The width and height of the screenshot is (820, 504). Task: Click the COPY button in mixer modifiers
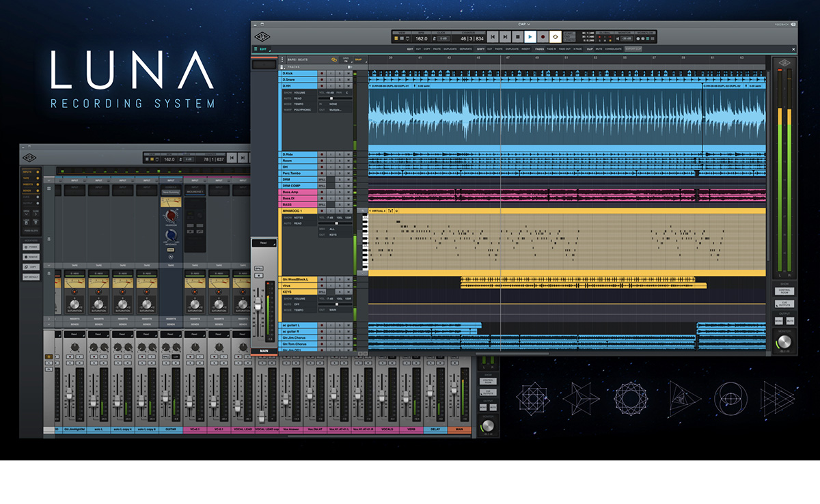click(31, 267)
